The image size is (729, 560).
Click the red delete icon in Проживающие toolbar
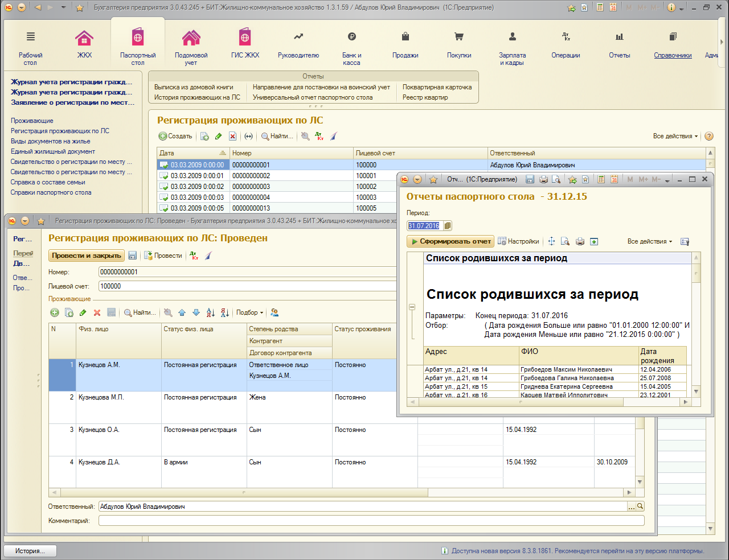coord(97,312)
